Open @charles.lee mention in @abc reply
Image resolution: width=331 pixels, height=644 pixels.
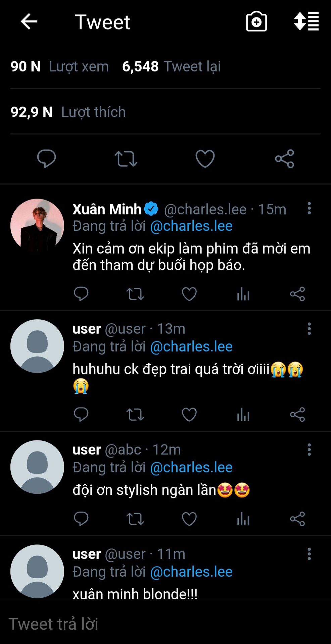[191, 467]
